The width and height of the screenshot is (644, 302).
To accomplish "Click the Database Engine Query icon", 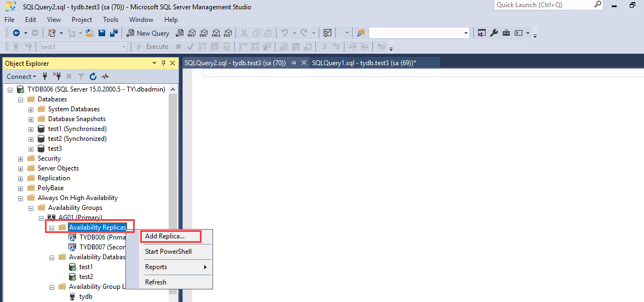I will pyautogui.click(x=180, y=33).
